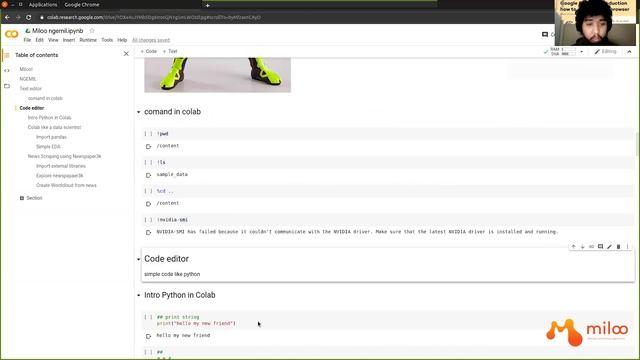The height and width of the screenshot is (360, 640).
Task: Jump to Text editor in contents
Action: click(x=31, y=89)
